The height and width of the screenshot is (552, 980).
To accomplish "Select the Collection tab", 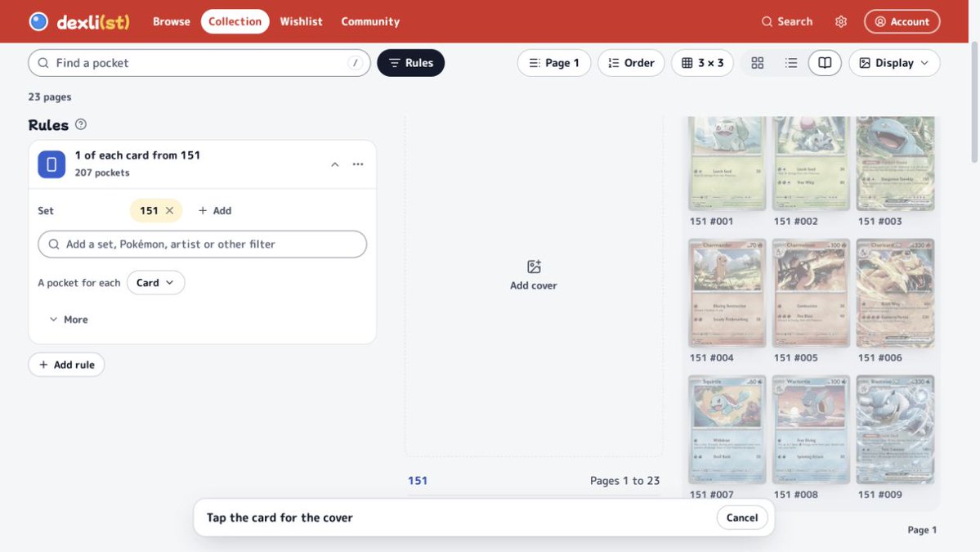I will (235, 21).
